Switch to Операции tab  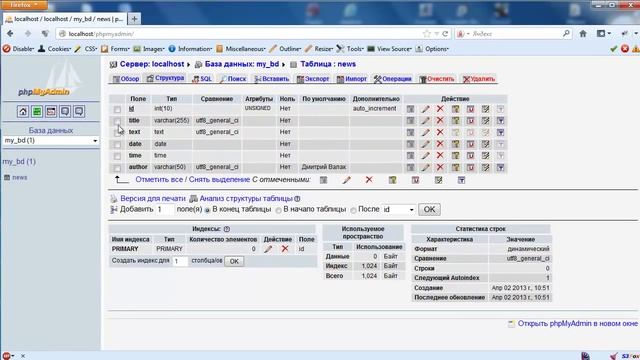pyautogui.click(x=393, y=79)
